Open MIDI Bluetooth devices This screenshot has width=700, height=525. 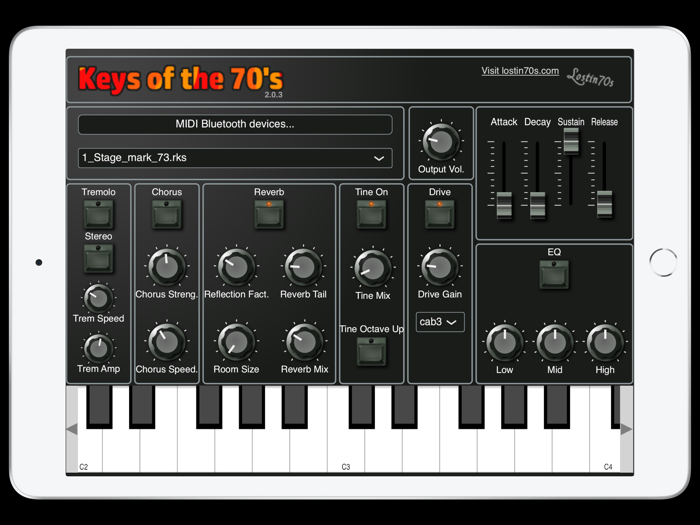tap(235, 124)
